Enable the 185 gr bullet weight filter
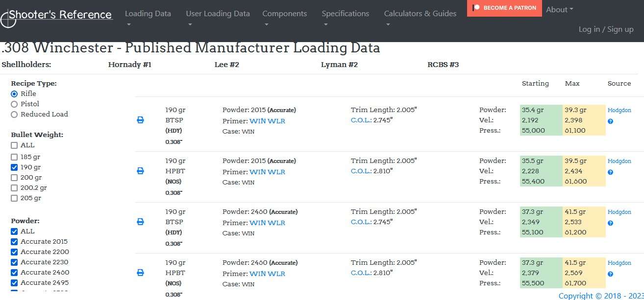The width and height of the screenshot is (644, 300). click(x=14, y=157)
